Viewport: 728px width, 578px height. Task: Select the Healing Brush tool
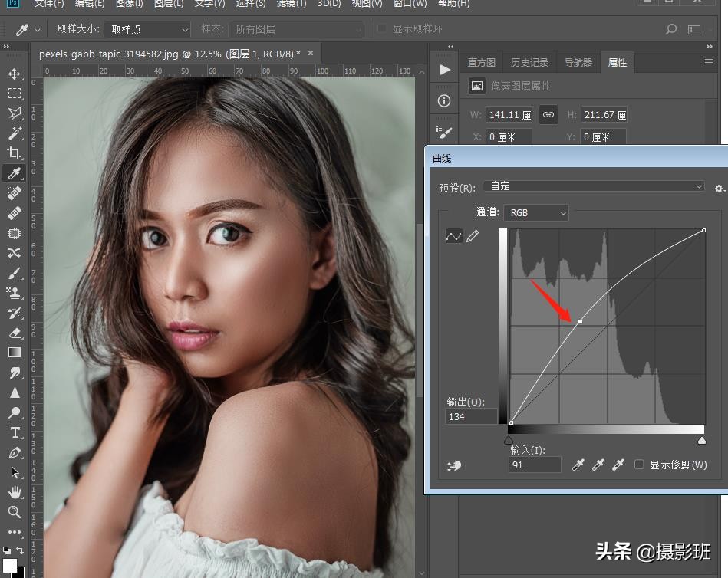(15, 213)
